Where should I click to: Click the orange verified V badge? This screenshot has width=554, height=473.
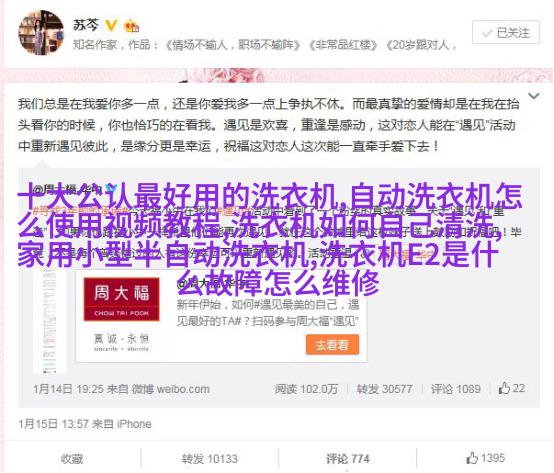click(x=111, y=25)
